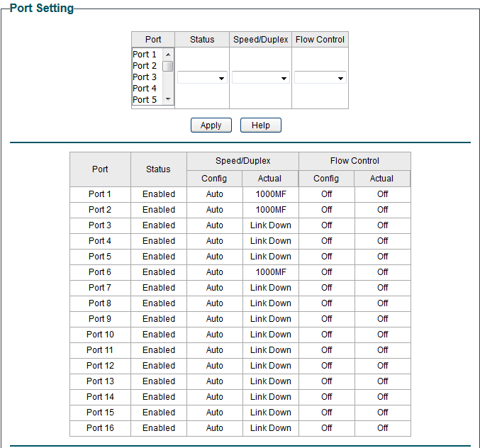
Task: Click the status table's Port column header
Action: (x=100, y=169)
